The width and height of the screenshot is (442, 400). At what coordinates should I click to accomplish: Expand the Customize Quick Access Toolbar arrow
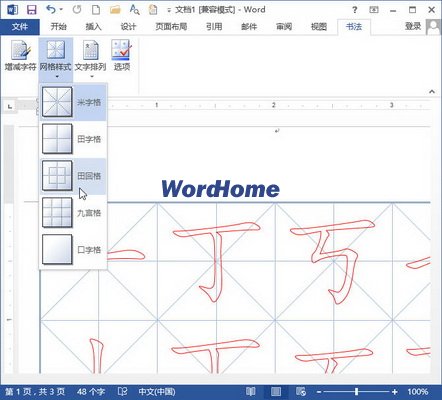169,10
